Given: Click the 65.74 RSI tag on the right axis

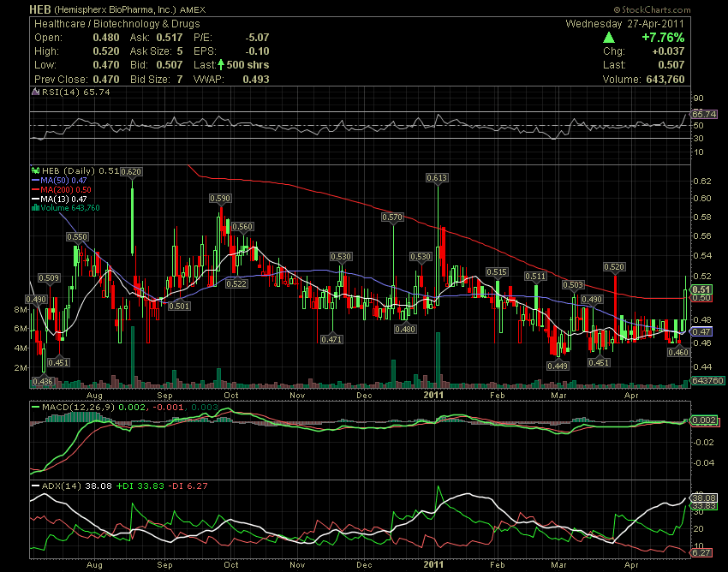Looking at the screenshot, I should [704, 114].
